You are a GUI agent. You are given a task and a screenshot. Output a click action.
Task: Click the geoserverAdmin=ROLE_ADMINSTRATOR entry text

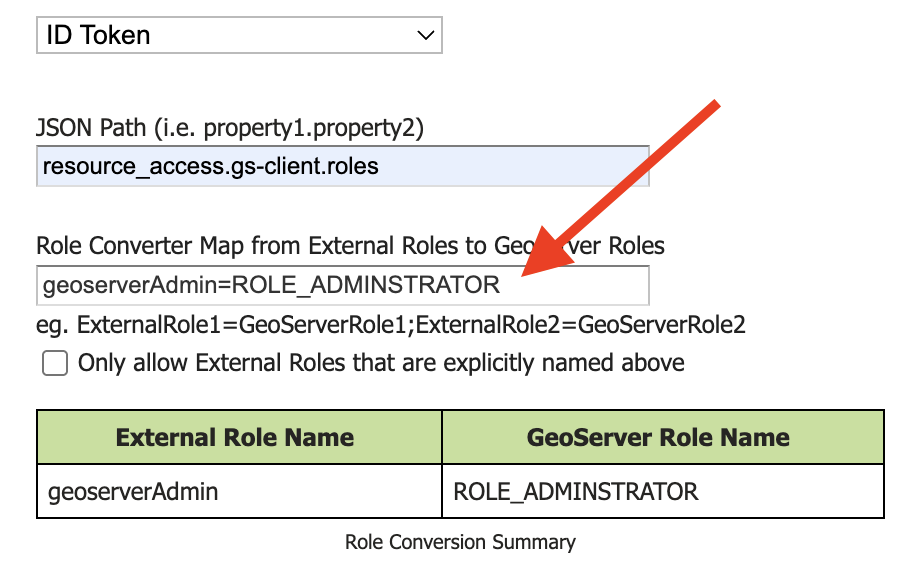271,285
